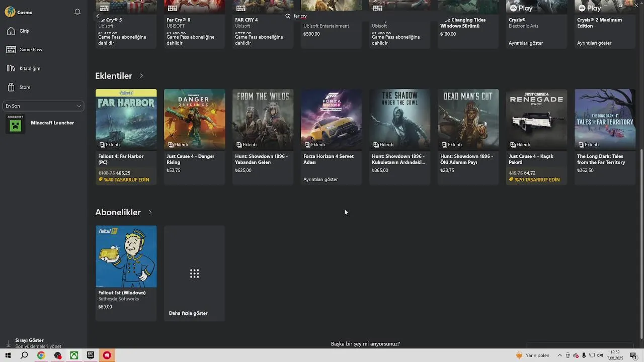
Task: Click %70 TASARRUF EDİN discount tag
Action: (534, 179)
